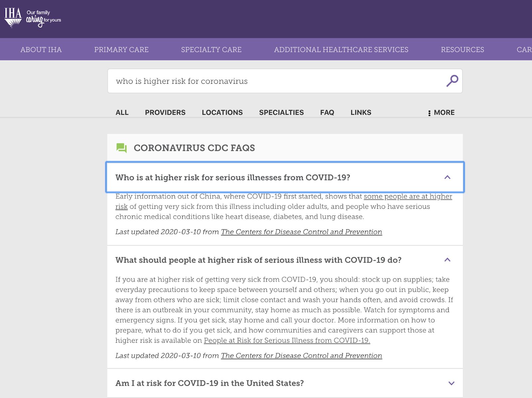Screen dimensions: 532x398
Task: Click the magnifying glass search icon
Action: (452, 81)
